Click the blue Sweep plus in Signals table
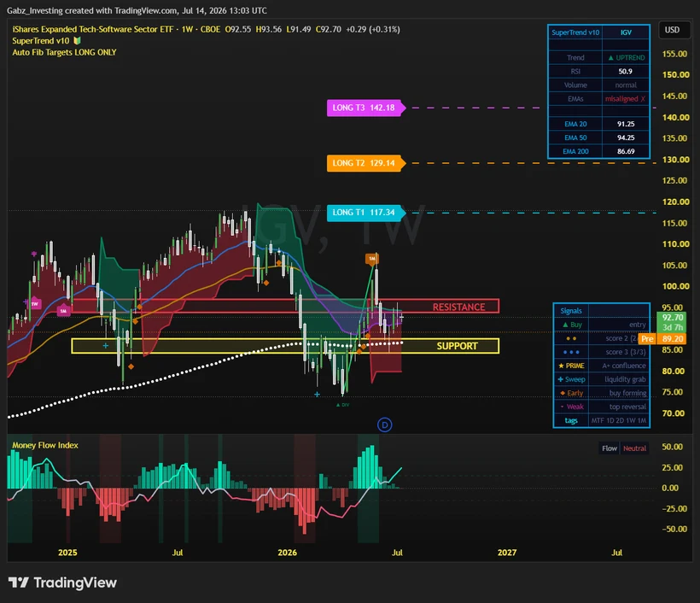 560,379
